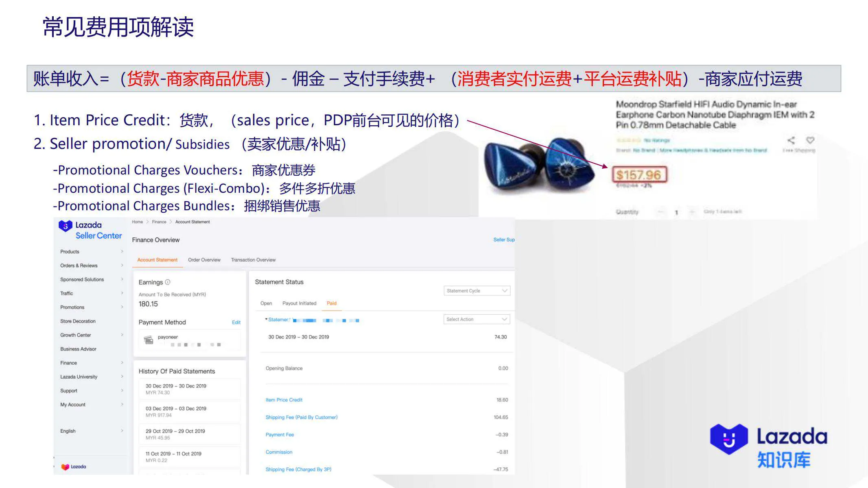Click the Item Price Credit link
This screenshot has height=488, width=868.
[284, 400]
